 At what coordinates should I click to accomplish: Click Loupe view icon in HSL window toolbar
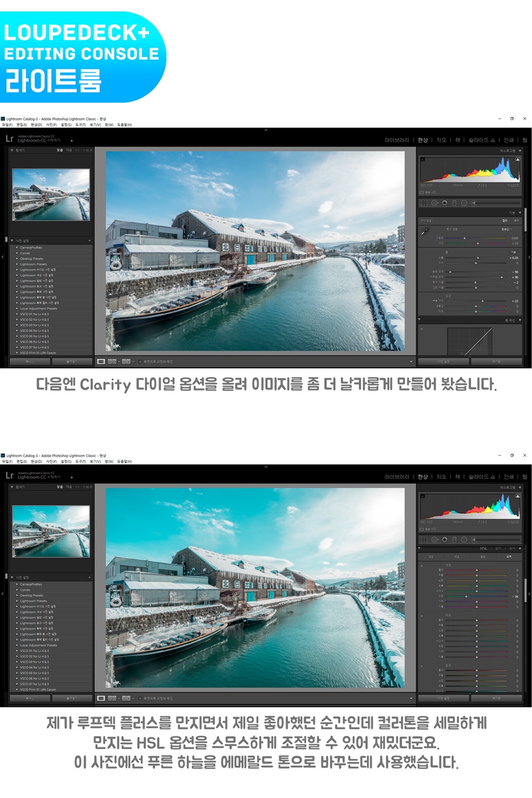[101, 698]
